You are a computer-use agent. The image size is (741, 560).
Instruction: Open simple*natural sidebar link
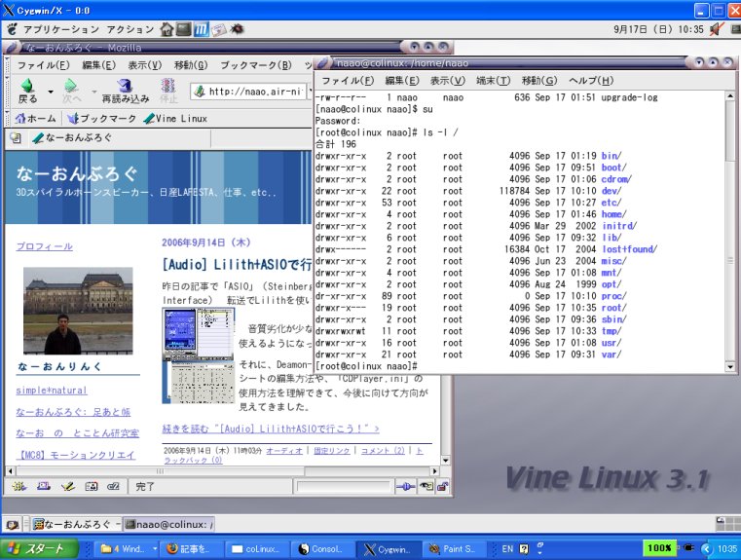(52, 391)
